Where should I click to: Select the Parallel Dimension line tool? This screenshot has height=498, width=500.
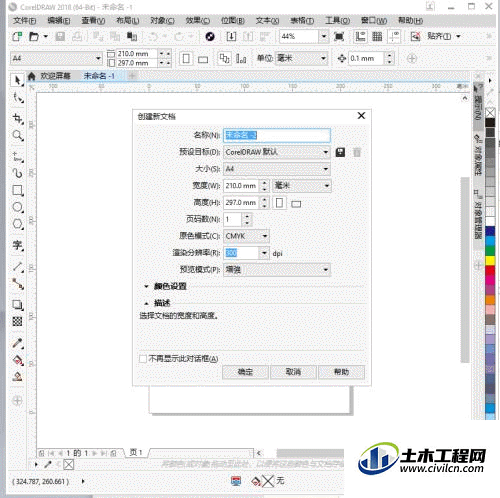pos(17,266)
